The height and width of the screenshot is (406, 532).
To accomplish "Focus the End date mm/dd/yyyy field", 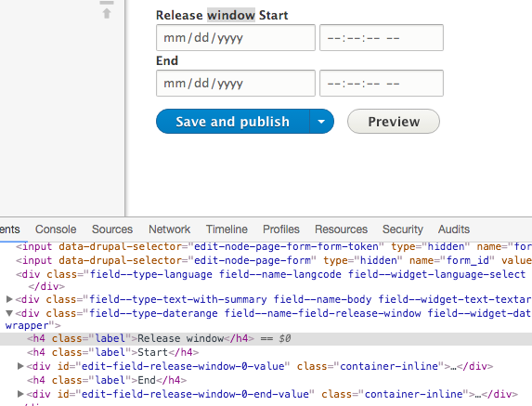I will 236,84.
